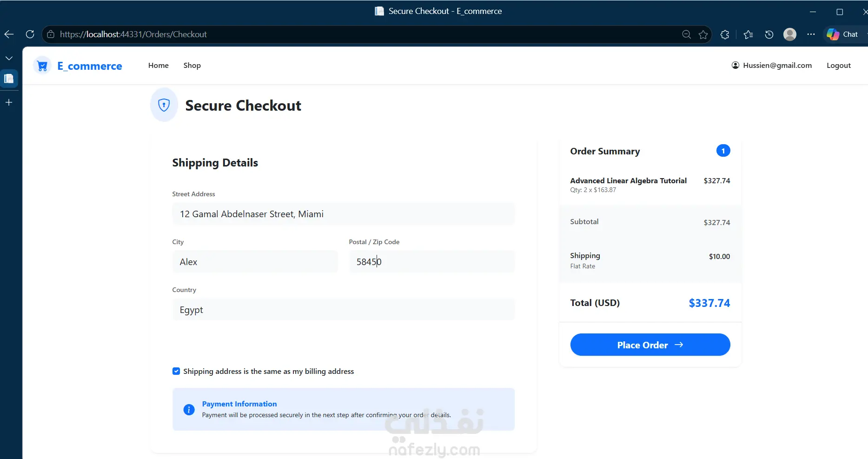The height and width of the screenshot is (459, 868).
Task: Focus the Country field
Action: point(344,310)
